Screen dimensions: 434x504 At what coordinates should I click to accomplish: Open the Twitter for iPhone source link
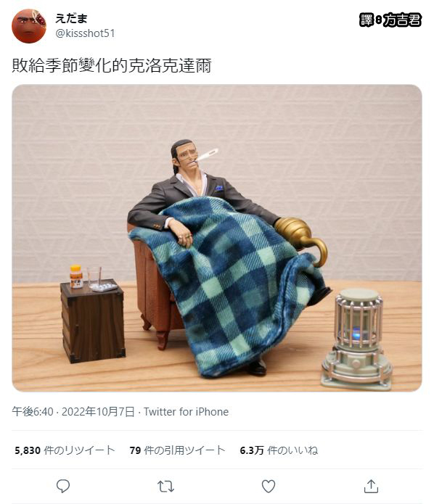click(186, 412)
